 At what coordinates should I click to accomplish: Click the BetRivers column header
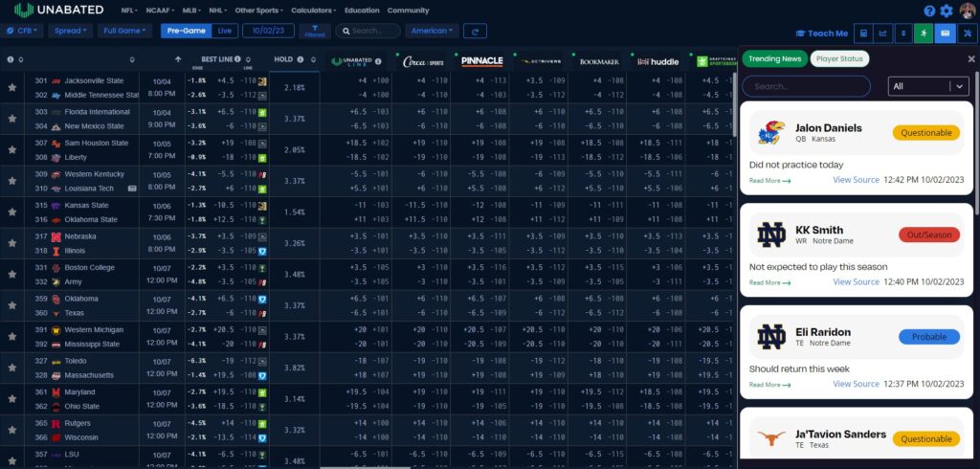point(542,61)
